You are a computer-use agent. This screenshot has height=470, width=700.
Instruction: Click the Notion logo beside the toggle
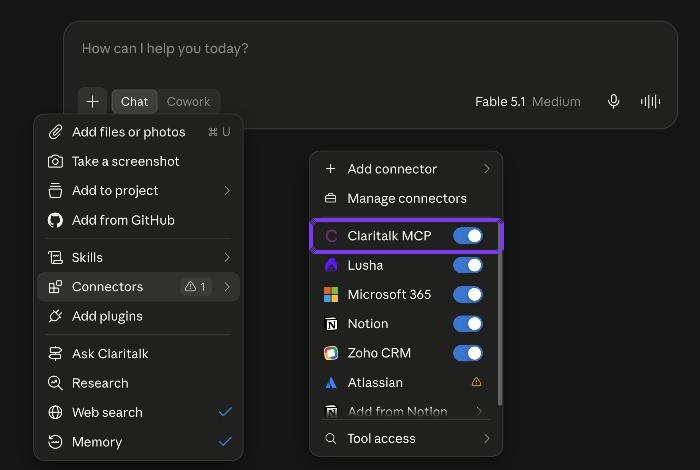(x=331, y=324)
